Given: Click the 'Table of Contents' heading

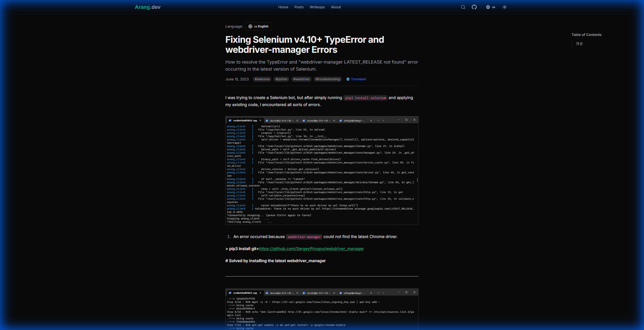Looking at the screenshot, I should [x=586, y=35].
